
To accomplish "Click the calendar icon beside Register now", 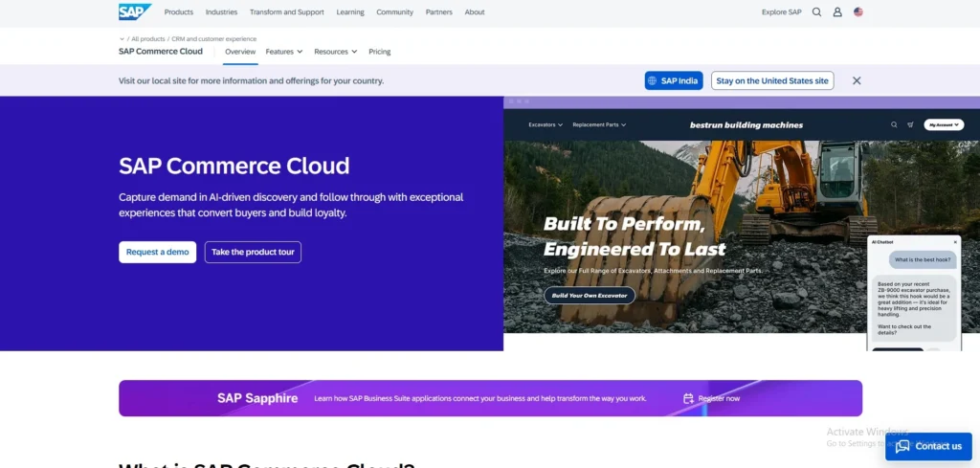I will [688, 399].
